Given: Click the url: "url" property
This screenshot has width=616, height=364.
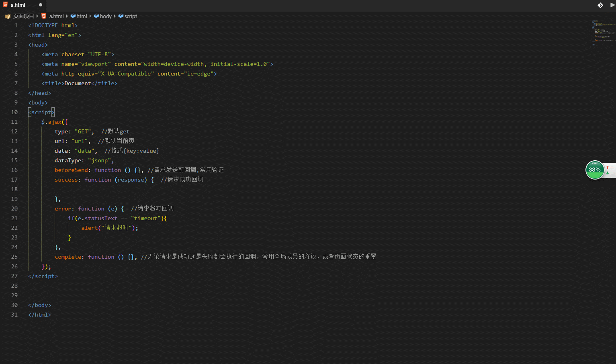Looking at the screenshot, I should tap(73, 141).
